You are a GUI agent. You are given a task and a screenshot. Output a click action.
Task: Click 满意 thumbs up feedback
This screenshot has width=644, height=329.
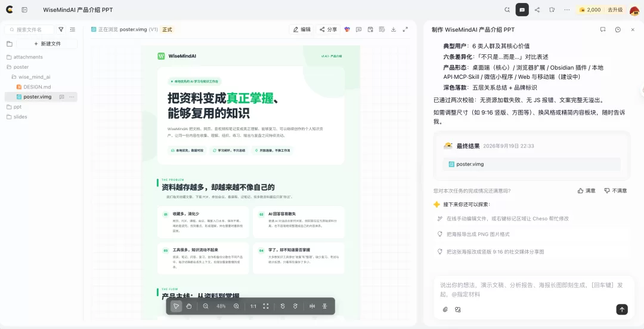coord(587,190)
